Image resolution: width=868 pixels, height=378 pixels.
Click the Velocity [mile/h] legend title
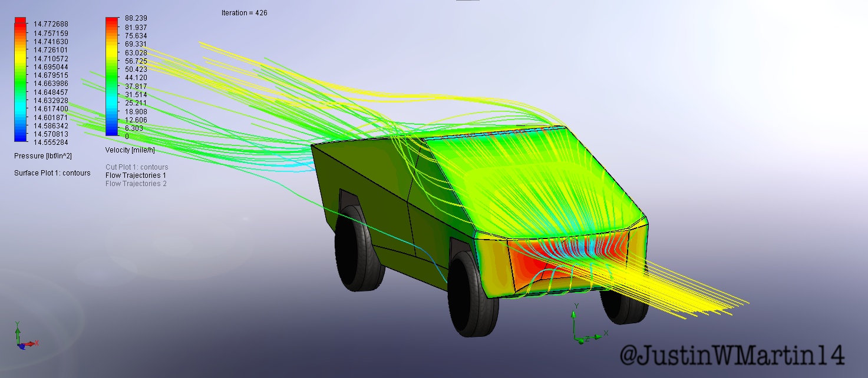(130, 150)
